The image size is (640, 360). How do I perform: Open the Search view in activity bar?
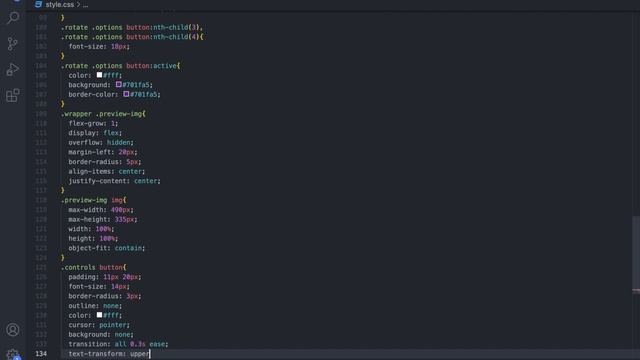click(13, 18)
